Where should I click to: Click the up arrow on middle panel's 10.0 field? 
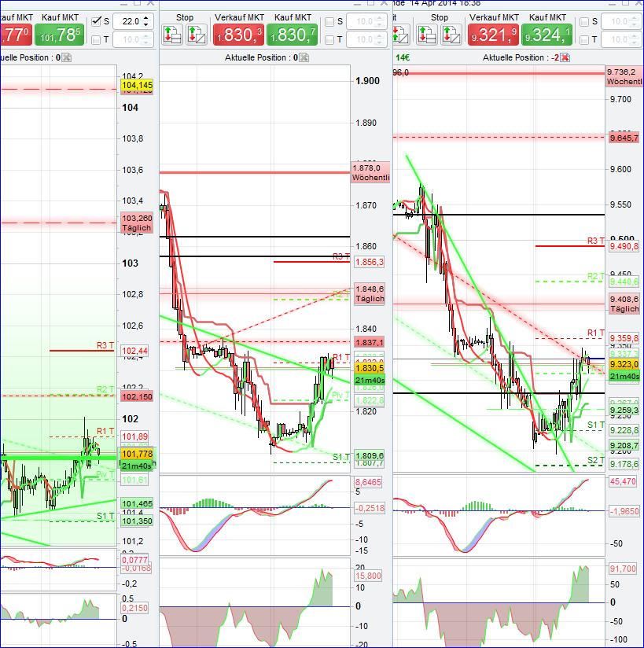(379, 17)
